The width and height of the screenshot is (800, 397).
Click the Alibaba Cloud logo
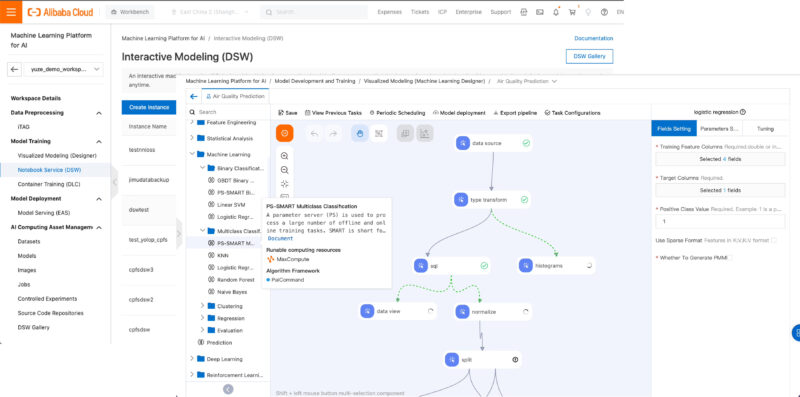[x=61, y=12]
